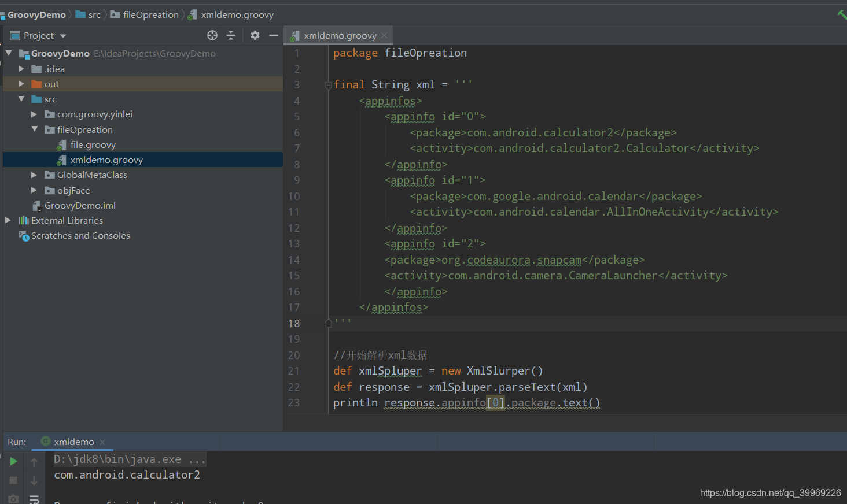The image size is (847, 504).
Task: Click line number 21 in the gutter
Action: [x=294, y=370]
